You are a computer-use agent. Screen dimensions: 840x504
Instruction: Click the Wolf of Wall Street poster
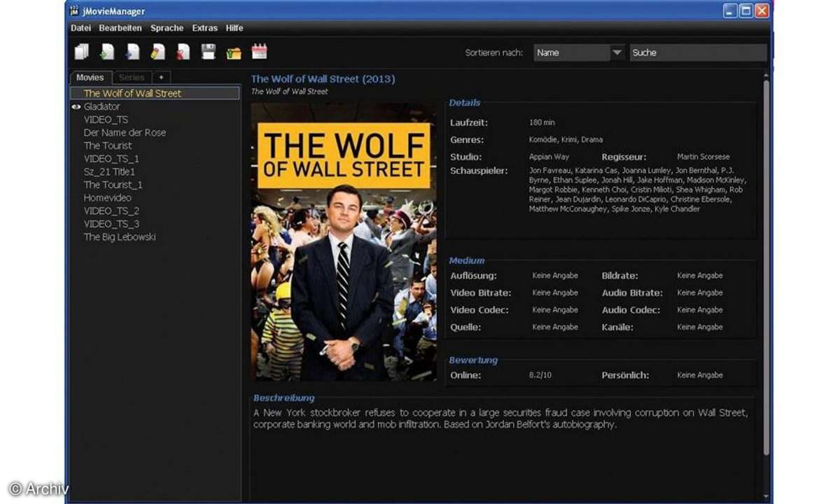[x=343, y=242]
